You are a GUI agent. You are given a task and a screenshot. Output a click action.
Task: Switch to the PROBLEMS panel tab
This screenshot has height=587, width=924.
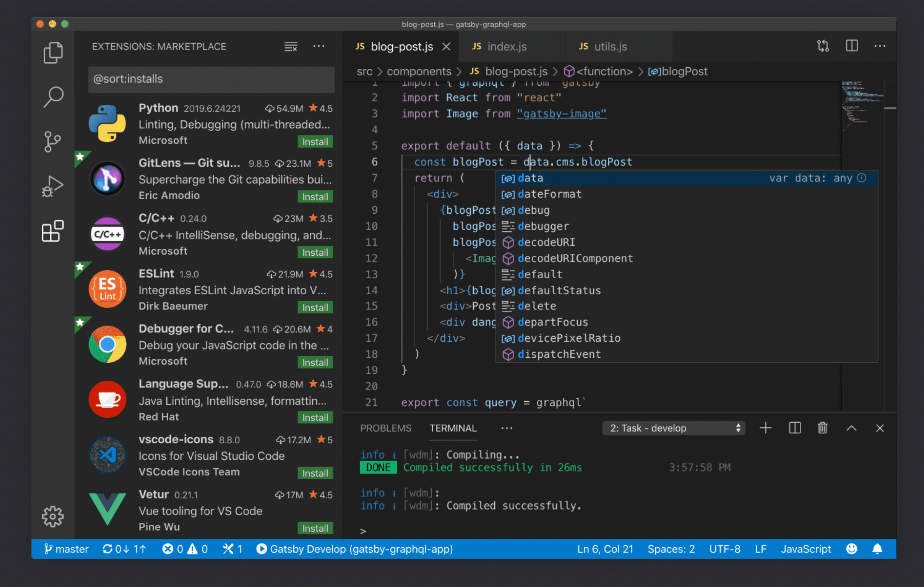386,428
